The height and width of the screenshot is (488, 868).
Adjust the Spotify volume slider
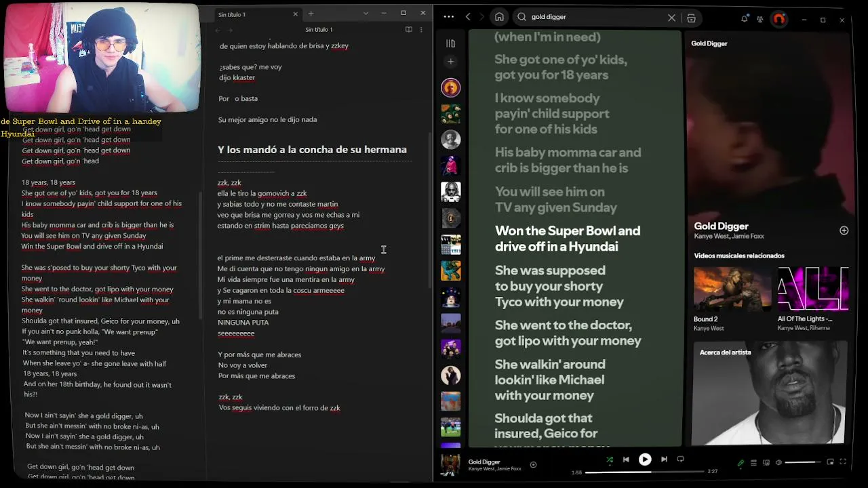[803, 463]
